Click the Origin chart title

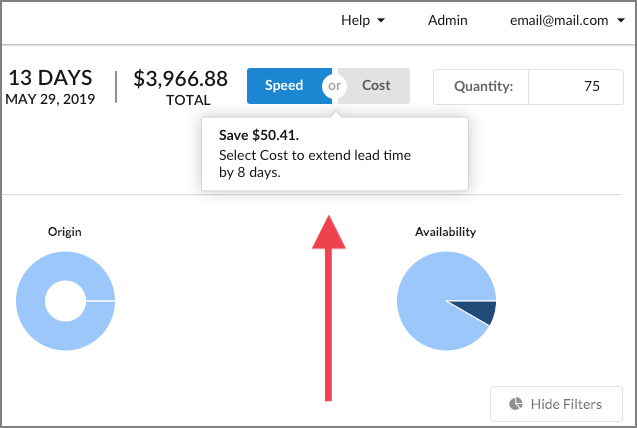tap(65, 232)
